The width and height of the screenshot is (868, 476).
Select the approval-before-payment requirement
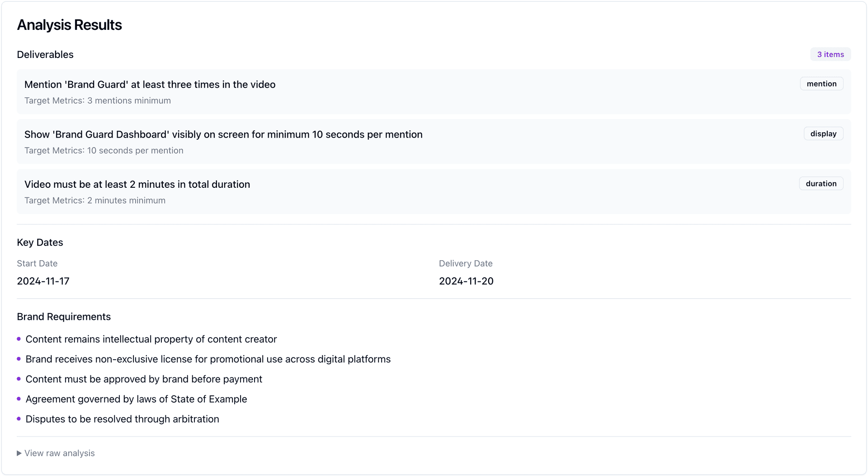144,379
